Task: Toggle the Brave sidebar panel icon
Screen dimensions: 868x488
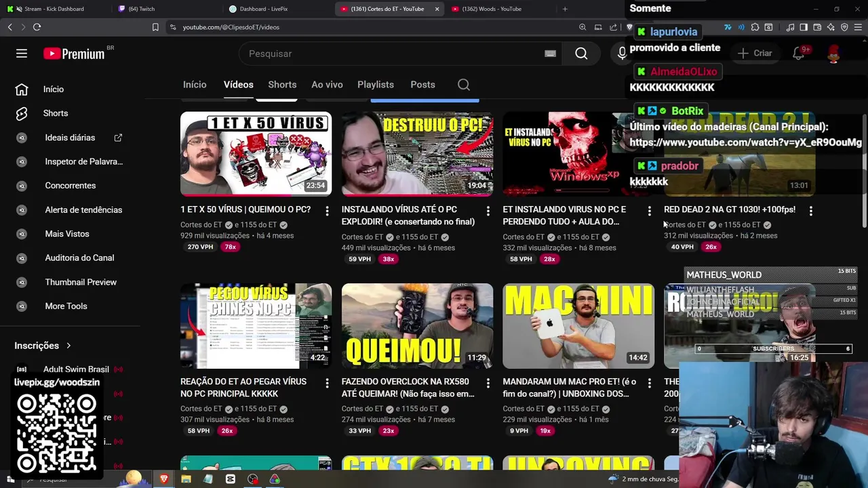Action: click(x=804, y=27)
